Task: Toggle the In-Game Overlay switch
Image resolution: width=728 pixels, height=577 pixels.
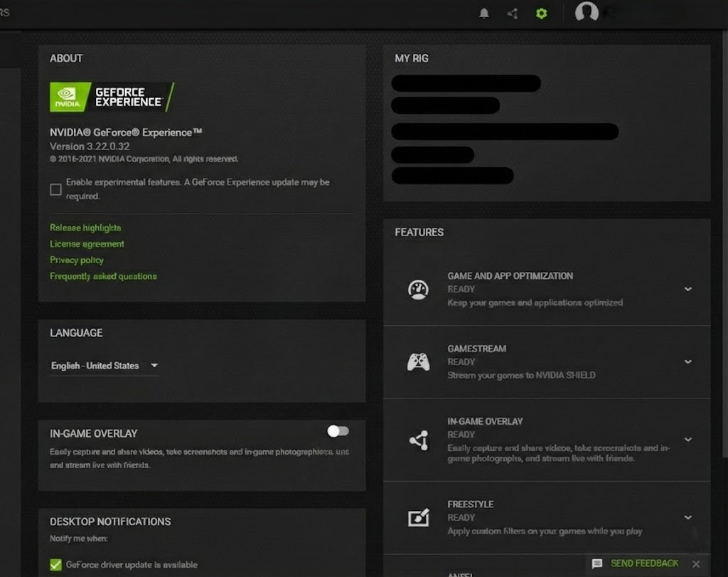Action: (338, 431)
